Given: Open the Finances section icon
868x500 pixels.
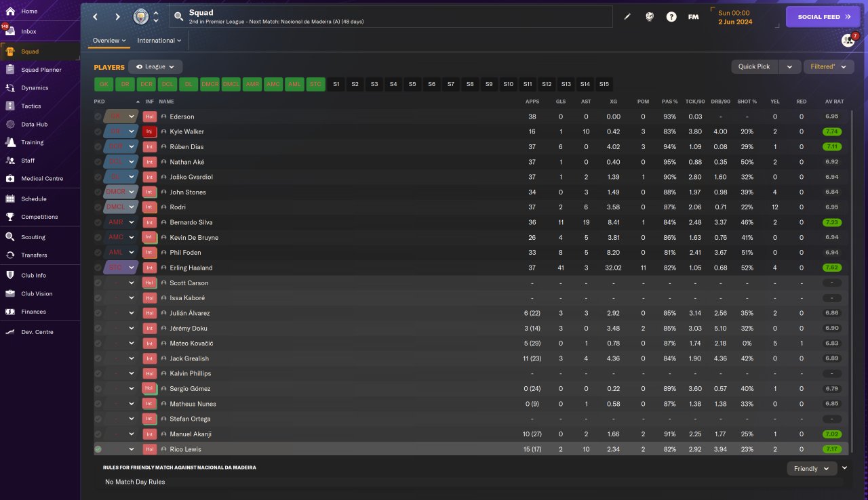Looking at the screenshot, I should click(x=10, y=312).
